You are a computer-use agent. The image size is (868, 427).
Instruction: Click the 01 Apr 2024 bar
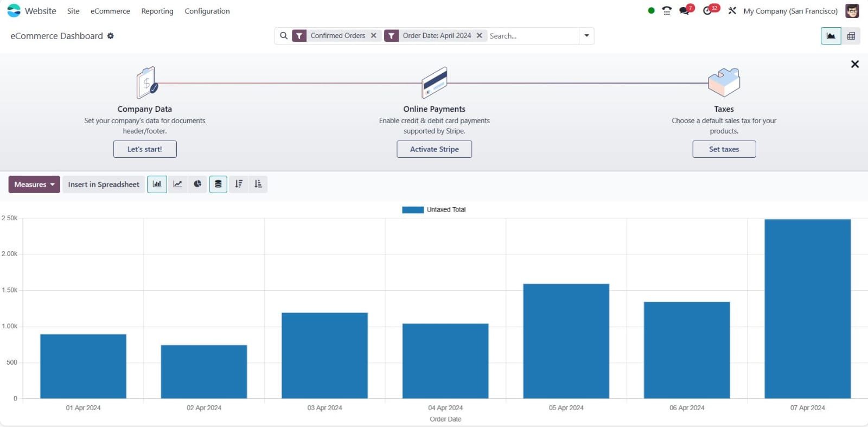pyautogui.click(x=83, y=366)
